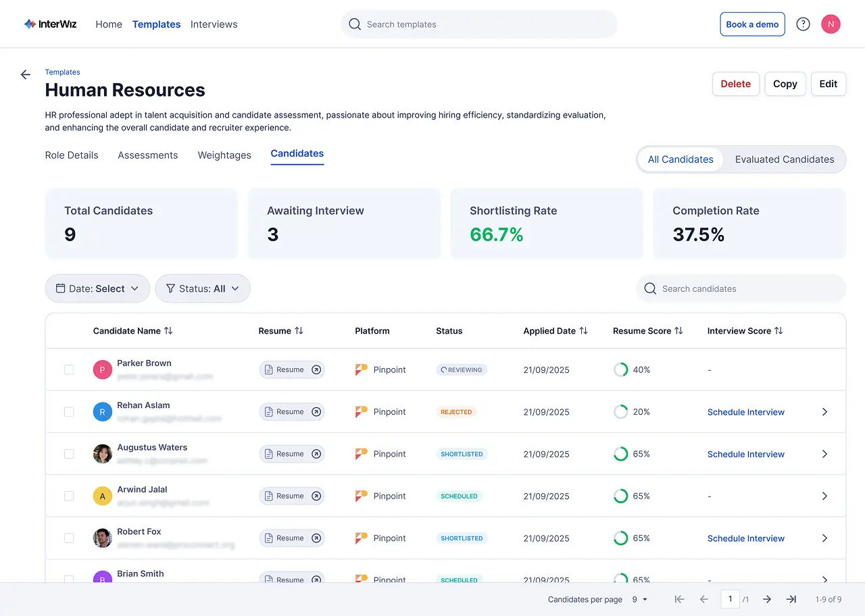
Task: Open the help question mark icon
Action: pyautogui.click(x=803, y=24)
